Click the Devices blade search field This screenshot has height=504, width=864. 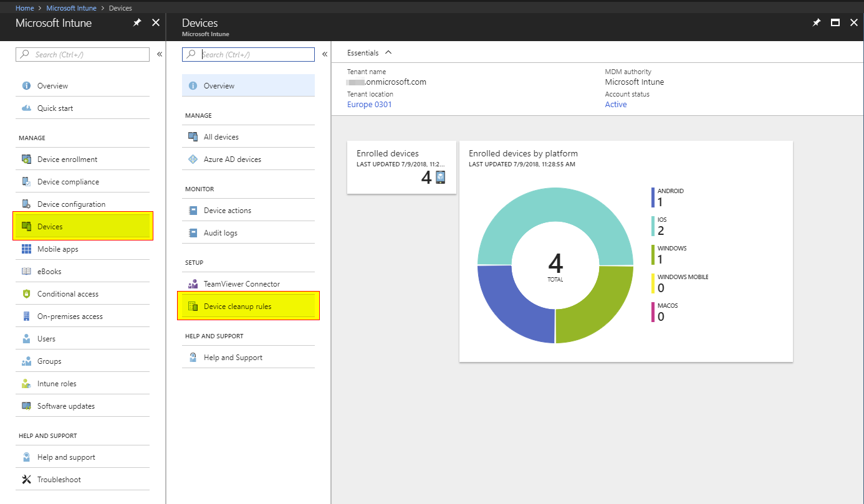tap(256, 55)
